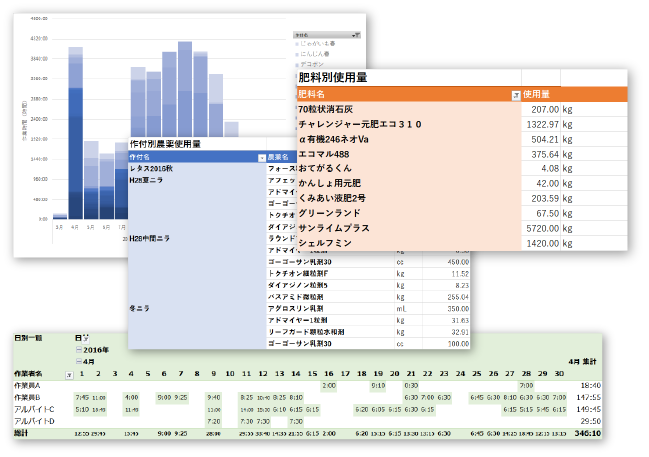Open the 作業者名 filter dropdown
649x457 pixels.
[69, 375]
